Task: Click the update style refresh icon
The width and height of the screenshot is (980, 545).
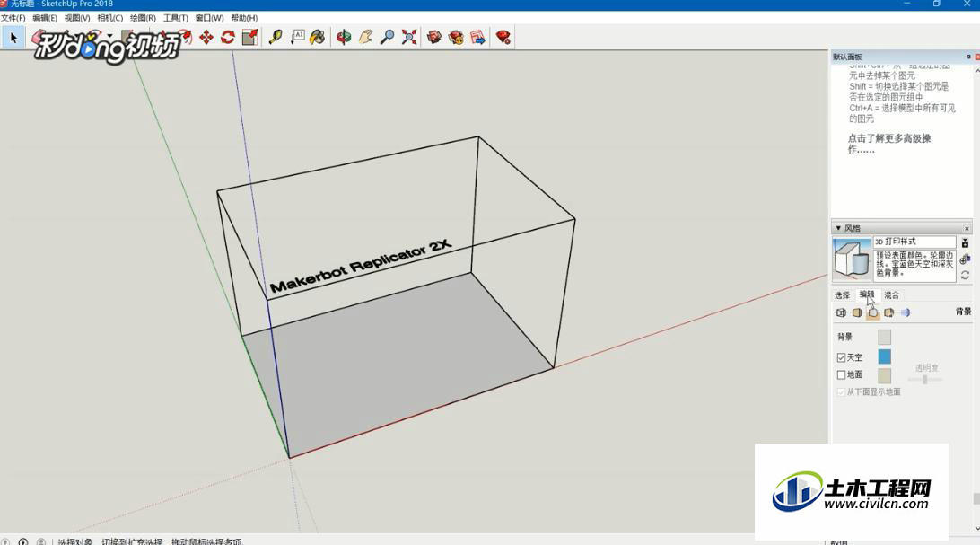Action: click(965, 275)
